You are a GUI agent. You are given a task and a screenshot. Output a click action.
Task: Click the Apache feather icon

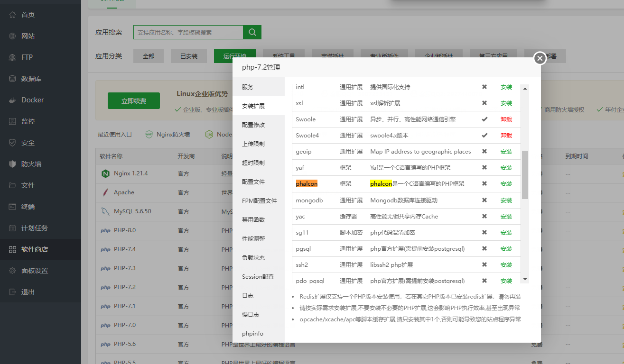pyautogui.click(x=105, y=192)
